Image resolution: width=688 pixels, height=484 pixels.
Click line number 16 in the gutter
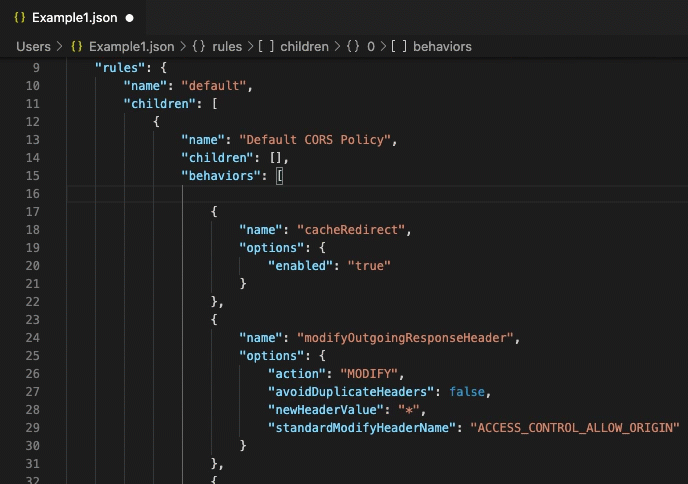(32, 194)
